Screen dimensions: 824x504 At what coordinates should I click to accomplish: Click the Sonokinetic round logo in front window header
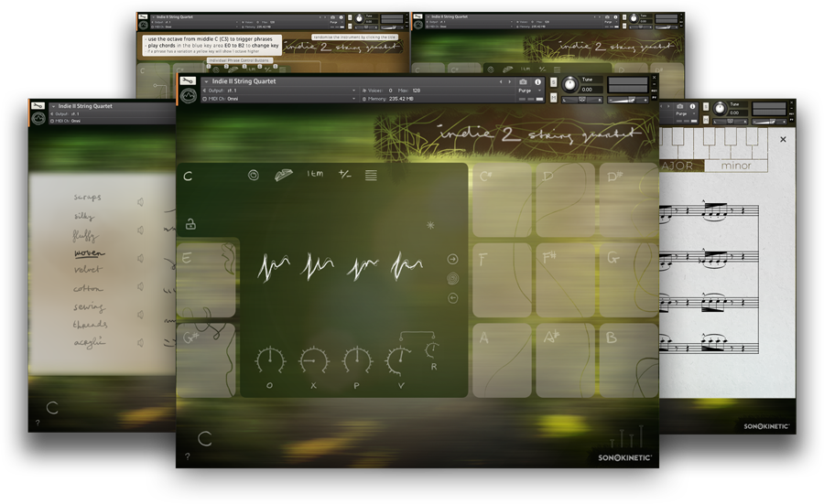188,95
